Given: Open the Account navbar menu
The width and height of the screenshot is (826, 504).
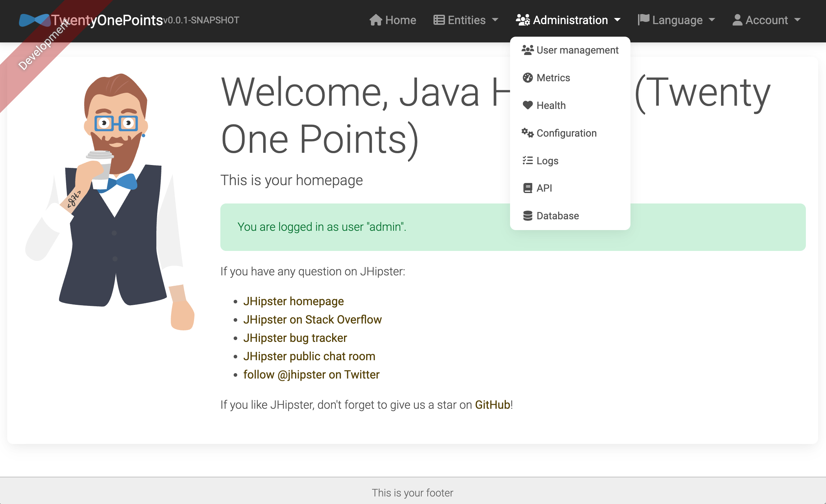Looking at the screenshot, I should click(x=766, y=20).
